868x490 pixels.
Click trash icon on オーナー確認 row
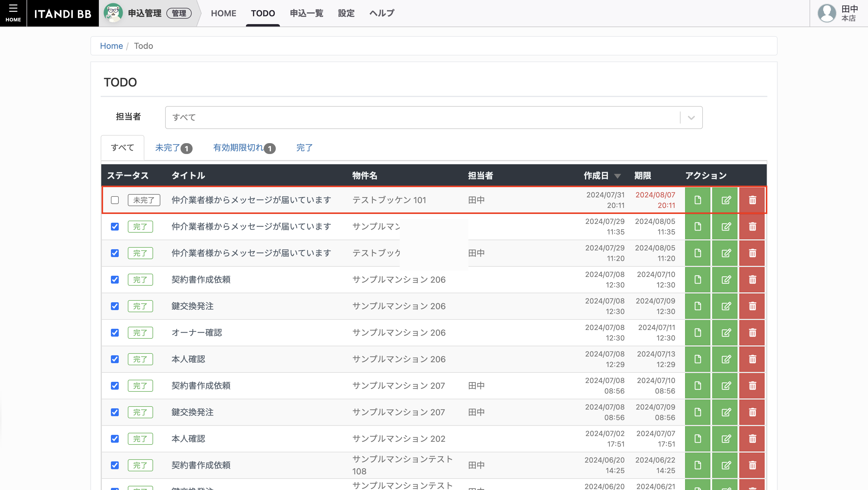[752, 333]
